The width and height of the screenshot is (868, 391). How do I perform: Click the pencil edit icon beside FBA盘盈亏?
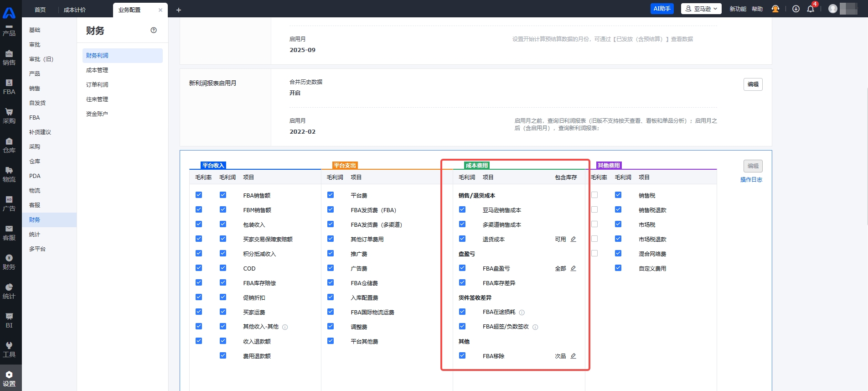pyautogui.click(x=573, y=268)
